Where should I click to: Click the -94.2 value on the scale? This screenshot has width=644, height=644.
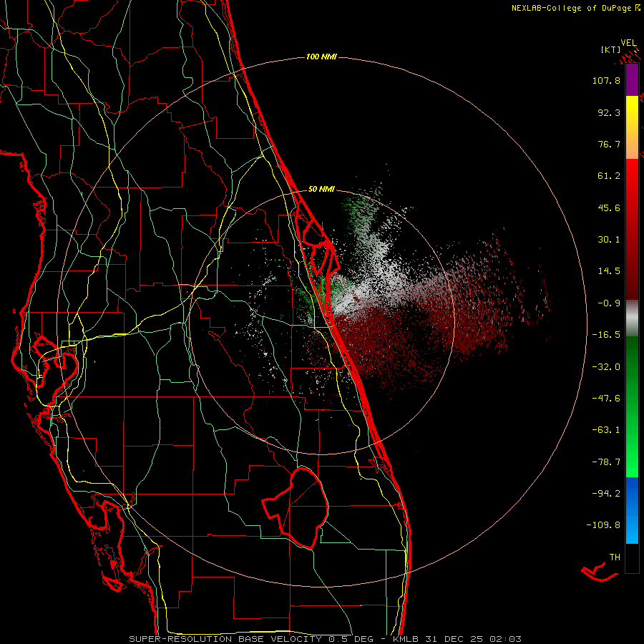click(606, 494)
